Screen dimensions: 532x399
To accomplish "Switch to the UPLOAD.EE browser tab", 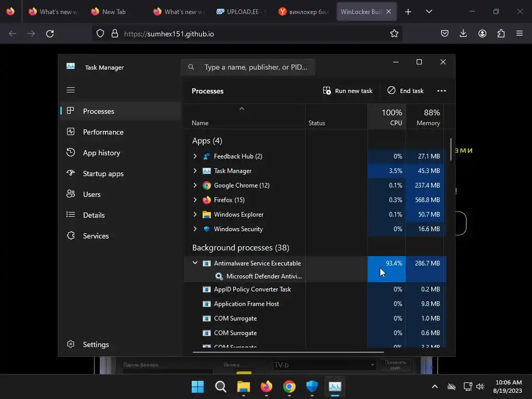I will click(242, 11).
